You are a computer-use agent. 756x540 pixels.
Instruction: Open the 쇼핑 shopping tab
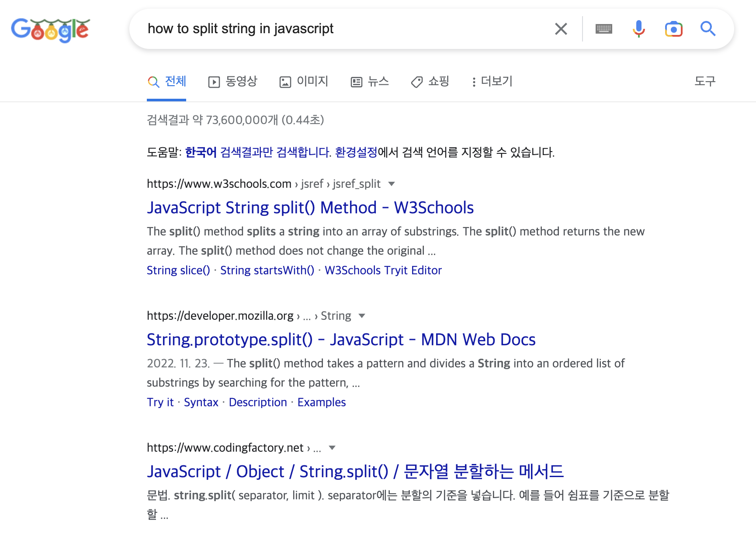tap(430, 82)
